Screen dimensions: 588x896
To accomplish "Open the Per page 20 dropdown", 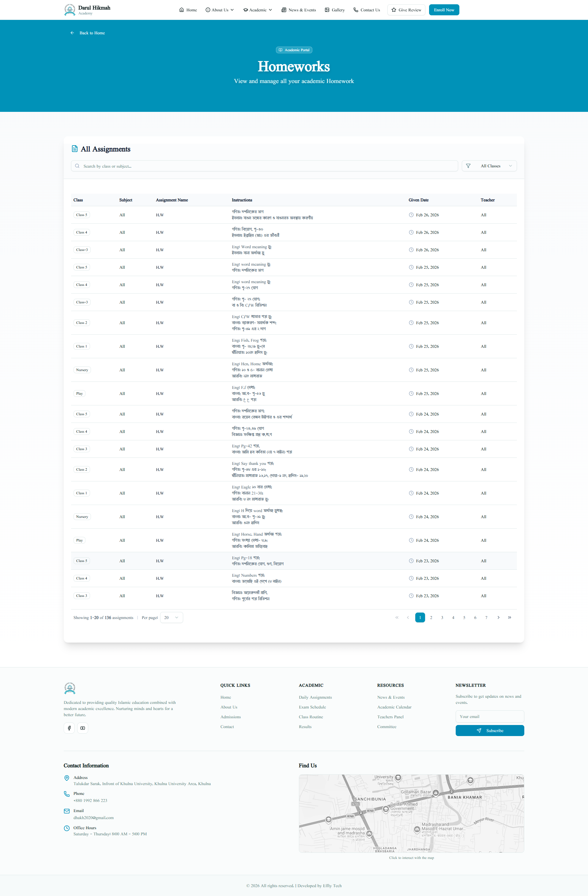I will pos(171,617).
